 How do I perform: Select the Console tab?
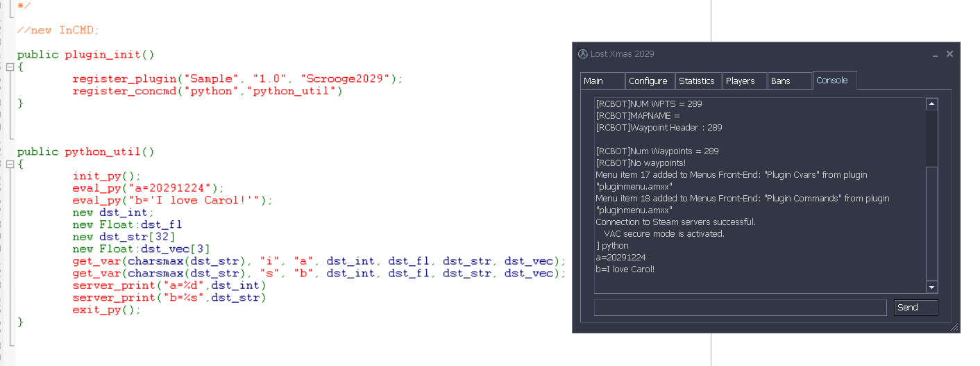tap(835, 80)
